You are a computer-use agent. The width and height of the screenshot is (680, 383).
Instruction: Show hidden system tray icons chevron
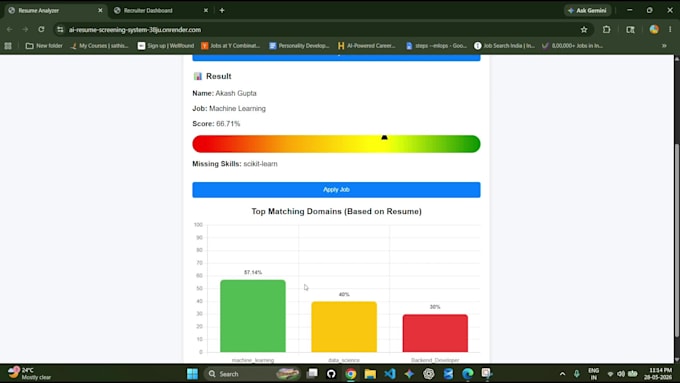[x=562, y=373]
